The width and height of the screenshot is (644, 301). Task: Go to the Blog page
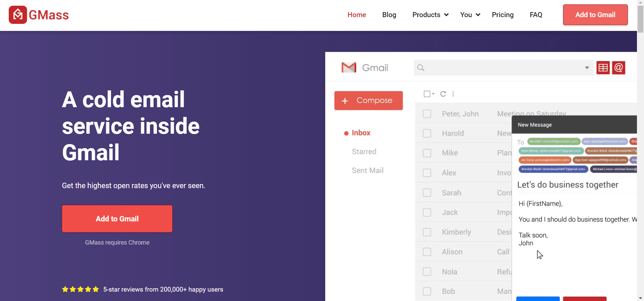click(x=389, y=15)
